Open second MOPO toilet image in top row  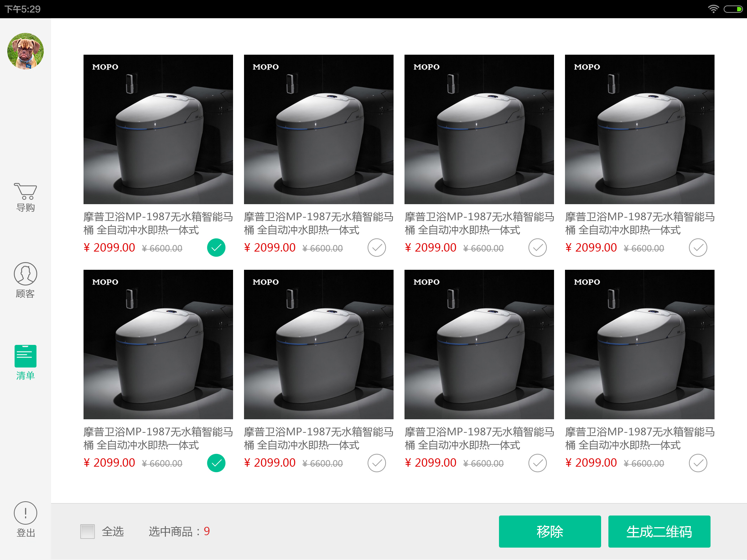[x=319, y=129]
